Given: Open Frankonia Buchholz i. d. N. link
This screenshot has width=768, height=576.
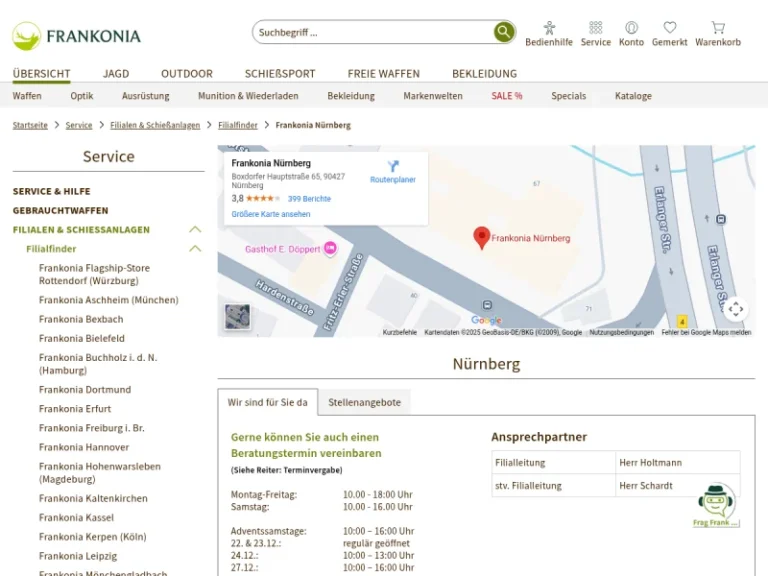Looking at the screenshot, I should click(98, 364).
